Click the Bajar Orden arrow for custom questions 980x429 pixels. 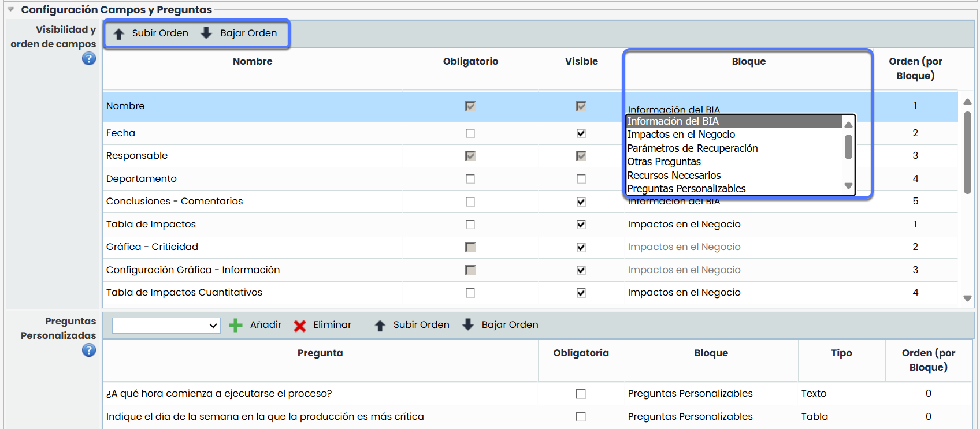[x=468, y=325]
